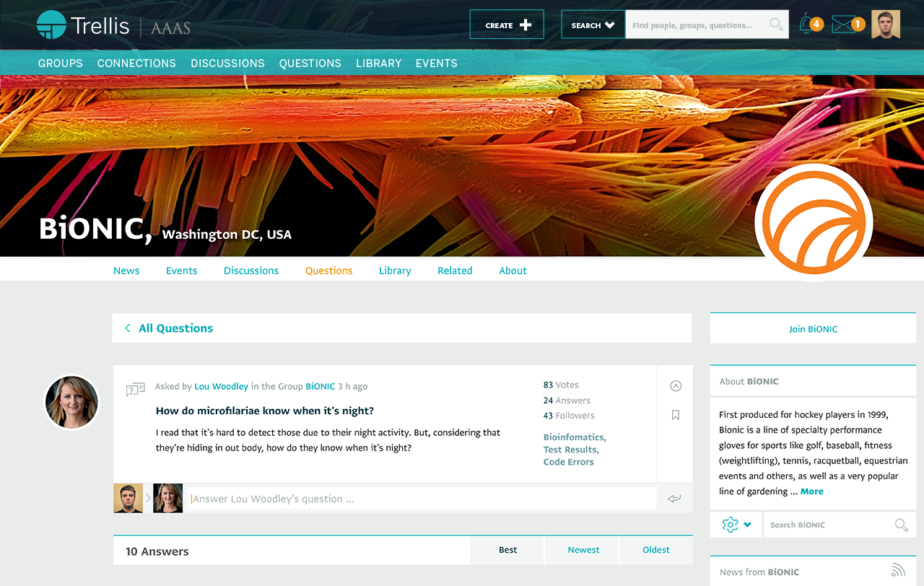Click the Join BiONIC button

coord(814,328)
